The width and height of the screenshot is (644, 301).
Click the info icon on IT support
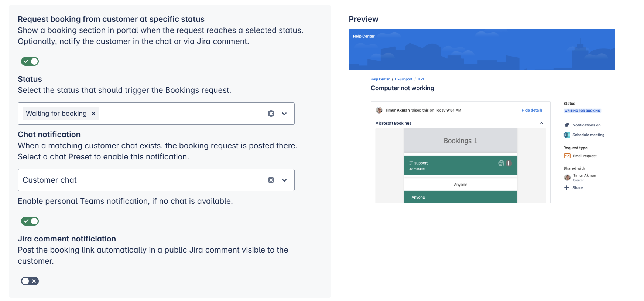509,163
